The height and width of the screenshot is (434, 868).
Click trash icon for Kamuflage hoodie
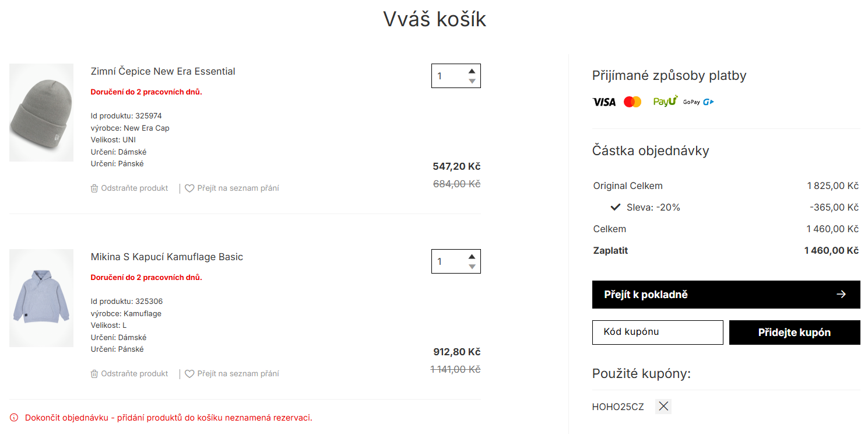(x=94, y=374)
